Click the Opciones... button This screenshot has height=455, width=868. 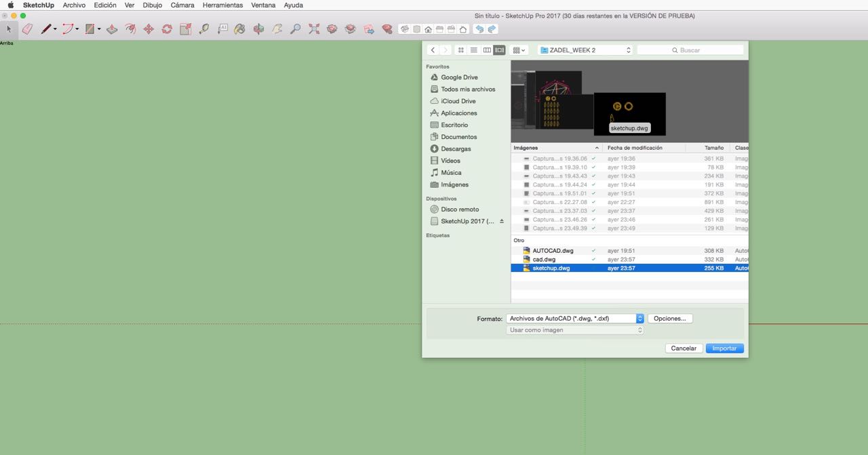[670, 318]
